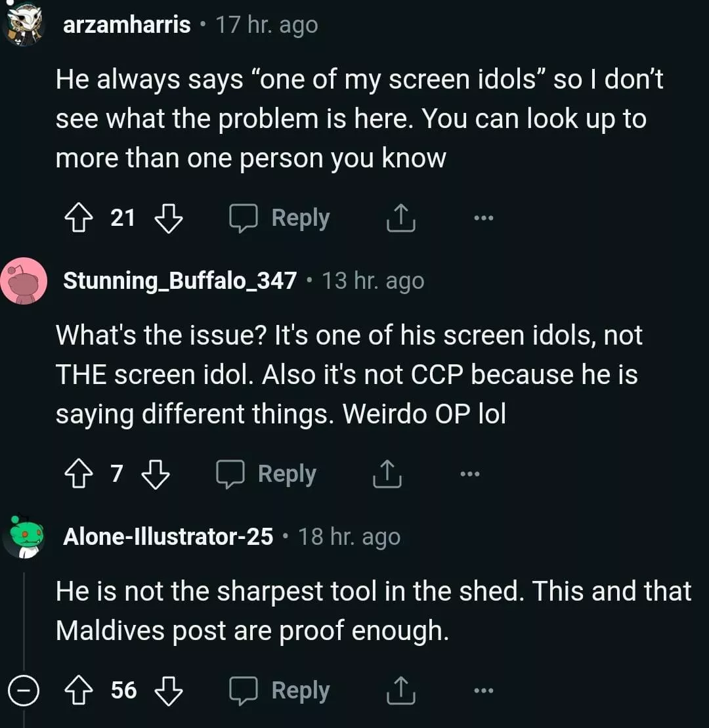Reply to Alone-Illustrator-25's comment
Viewport: 709px width, 728px height.
(x=280, y=691)
